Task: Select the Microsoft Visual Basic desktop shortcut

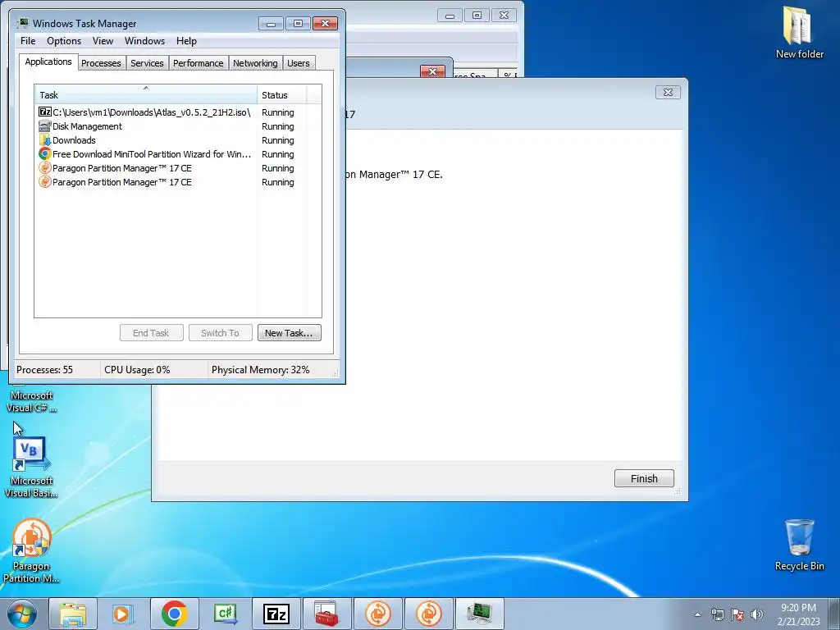Action: point(31,467)
